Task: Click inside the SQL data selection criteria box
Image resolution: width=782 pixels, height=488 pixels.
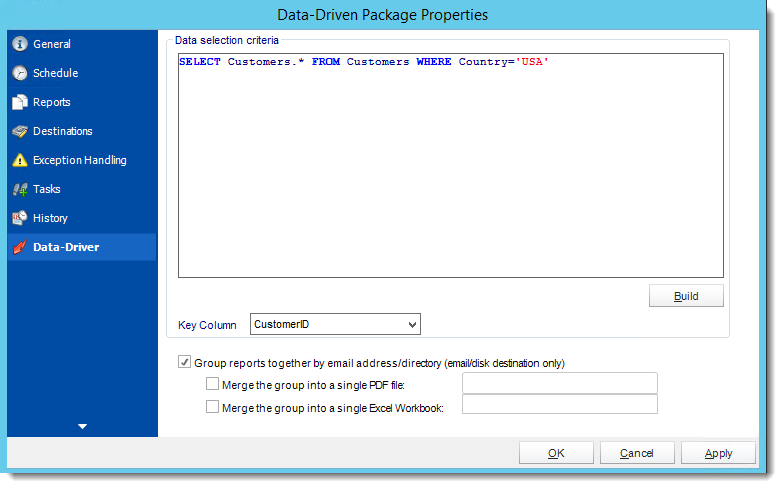Action: (451, 166)
